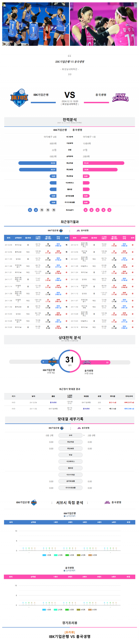Select 흥국생명 tab under 전력분석
Image resolution: width=139 pixels, height=644 pixels.
pyautogui.click(x=77, y=130)
